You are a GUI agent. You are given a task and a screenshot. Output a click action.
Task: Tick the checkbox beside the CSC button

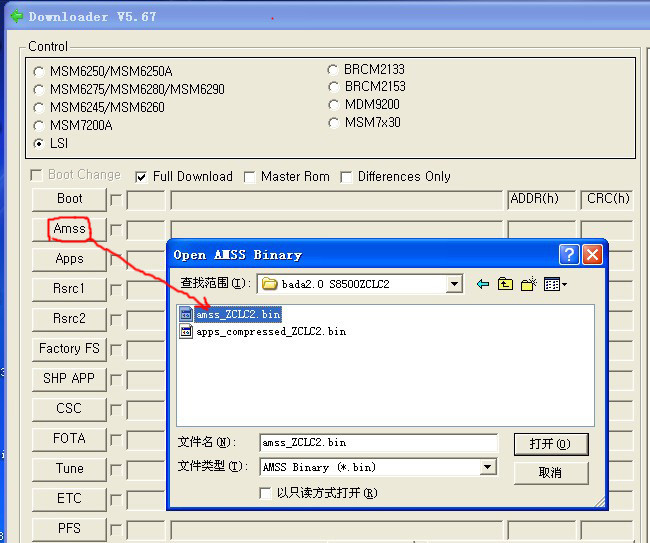tap(116, 410)
